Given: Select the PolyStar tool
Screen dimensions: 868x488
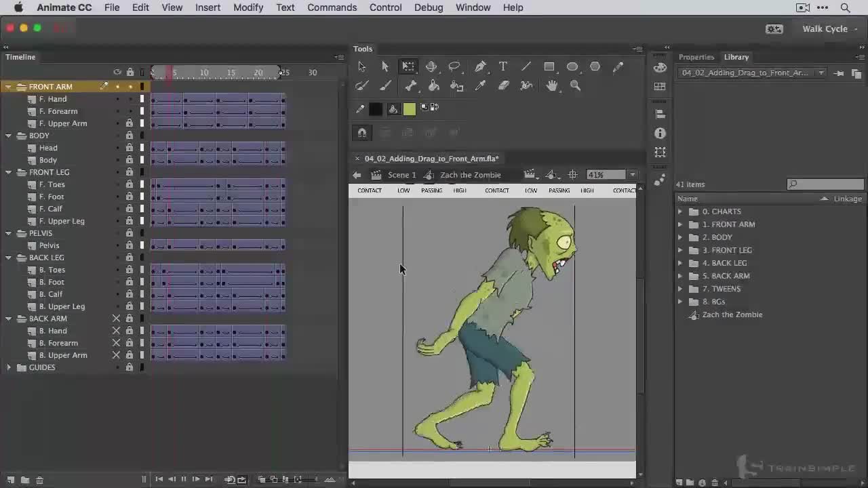Looking at the screenshot, I should (595, 66).
